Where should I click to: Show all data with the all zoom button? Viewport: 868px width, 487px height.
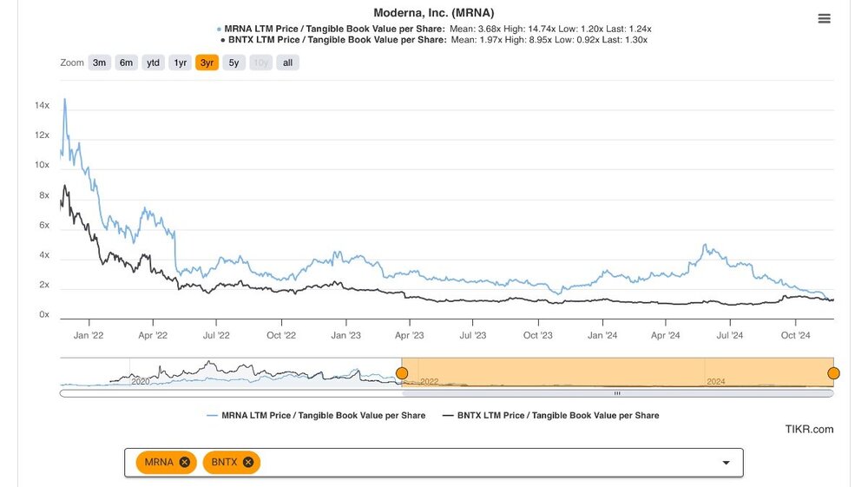coord(288,63)
